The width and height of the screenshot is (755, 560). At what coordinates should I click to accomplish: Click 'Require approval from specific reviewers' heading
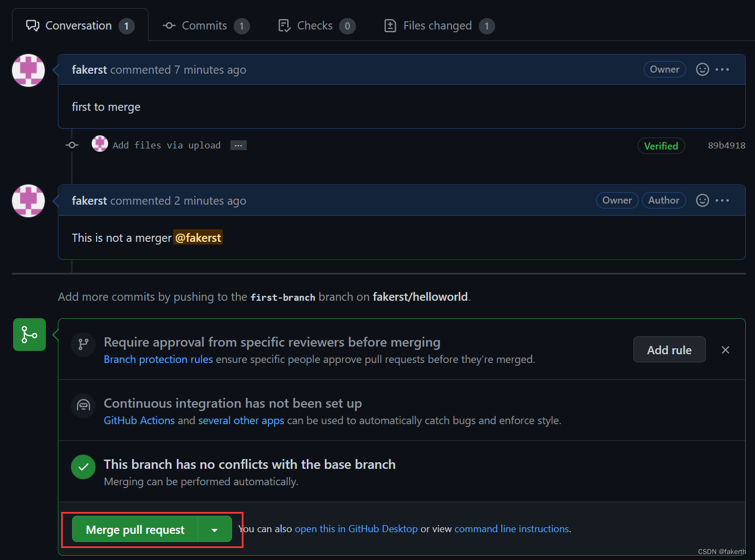tap(272, 342)
